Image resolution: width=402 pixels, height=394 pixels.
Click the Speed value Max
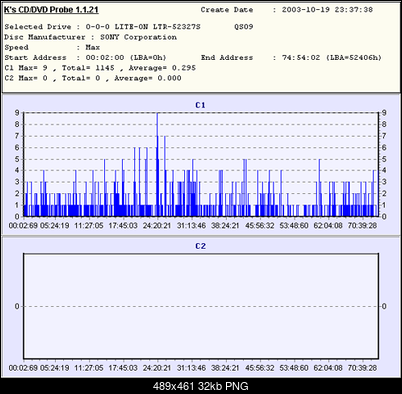(93, 47)
